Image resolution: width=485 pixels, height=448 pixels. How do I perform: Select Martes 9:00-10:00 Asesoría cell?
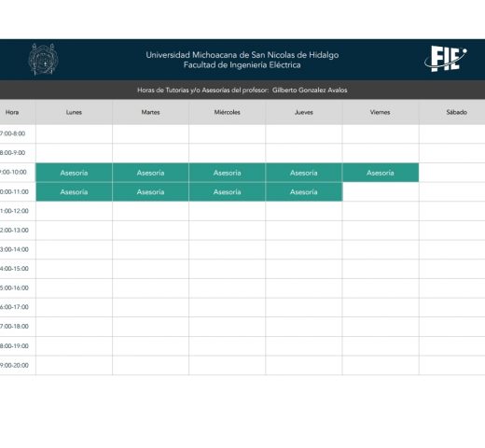pyautogui.click(x=150, y=173)
